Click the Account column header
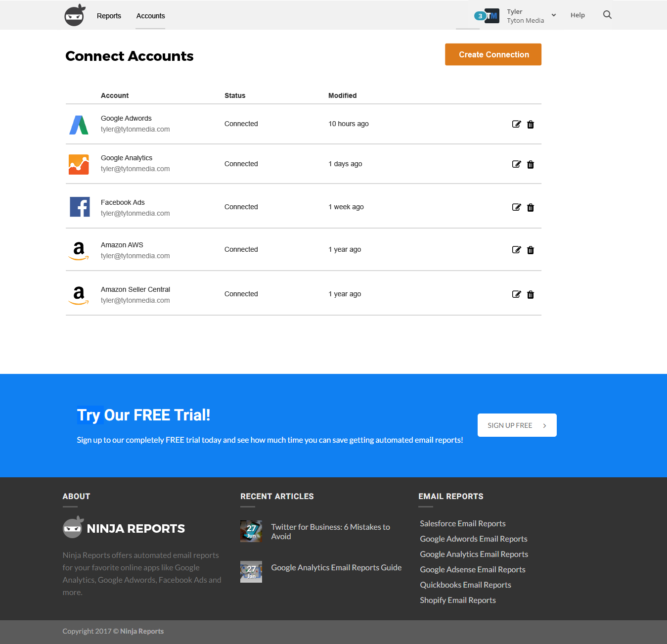 click(115, 95)
